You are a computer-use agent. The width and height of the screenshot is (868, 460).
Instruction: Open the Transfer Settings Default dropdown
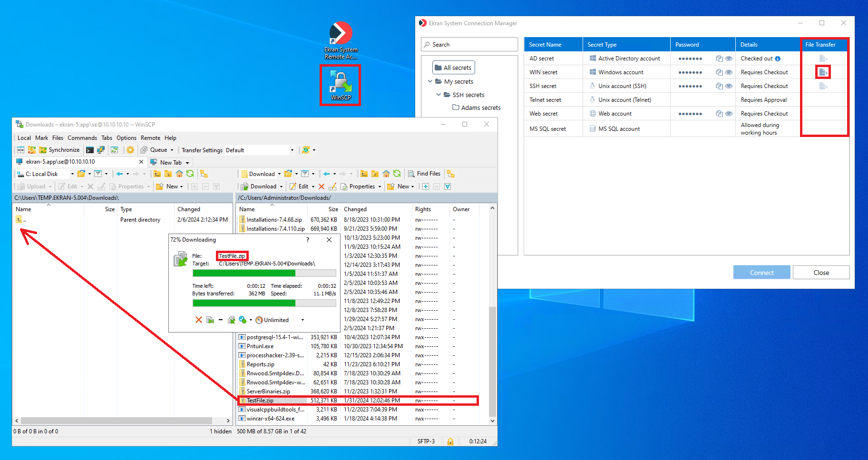[292, 150]
